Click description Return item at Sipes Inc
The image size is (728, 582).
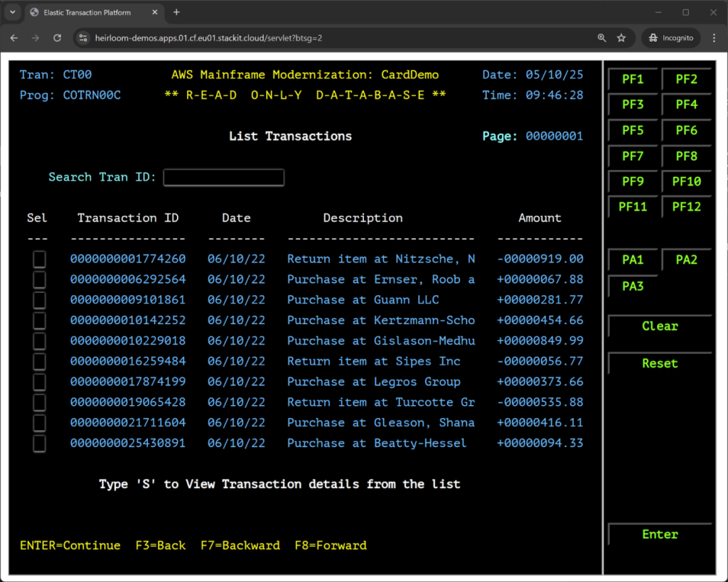[374, 361]
